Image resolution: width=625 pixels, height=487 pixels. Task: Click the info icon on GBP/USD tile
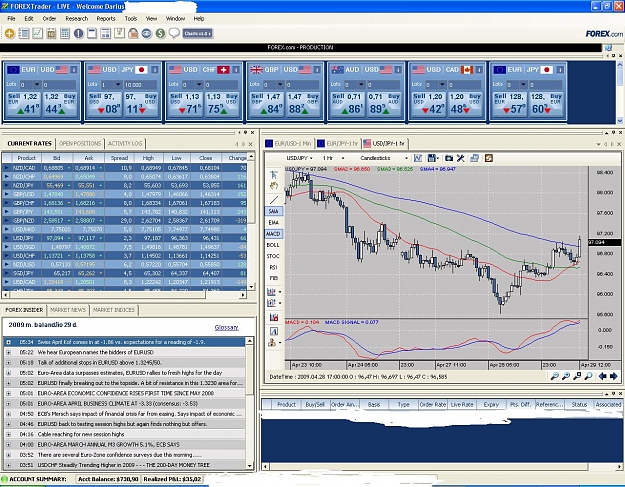(317, 70)
